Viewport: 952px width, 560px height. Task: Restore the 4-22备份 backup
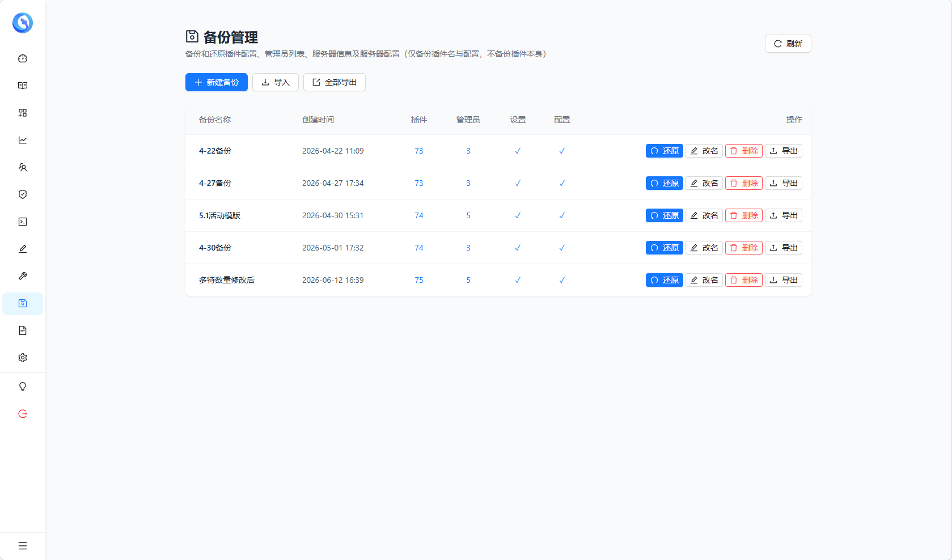click(x=665, y=151)
